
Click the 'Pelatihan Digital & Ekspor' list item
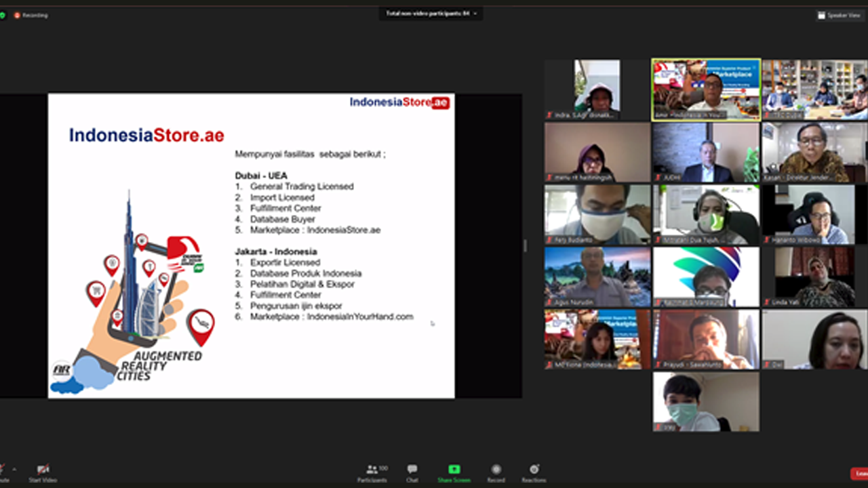pyautogui.click(x=302, y=284)
